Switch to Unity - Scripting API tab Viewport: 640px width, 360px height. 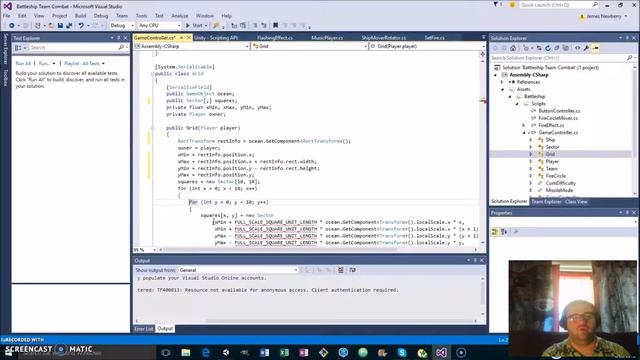216,38
